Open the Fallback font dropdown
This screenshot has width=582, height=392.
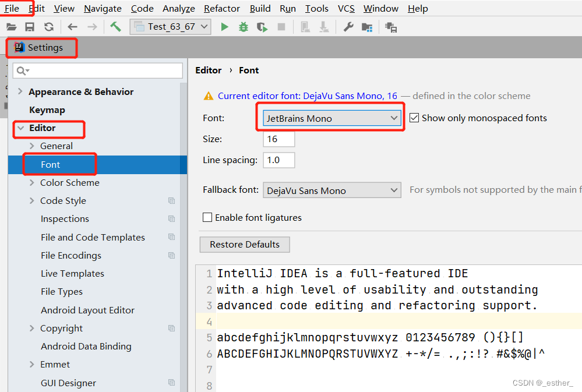click(x=332, y=190)
